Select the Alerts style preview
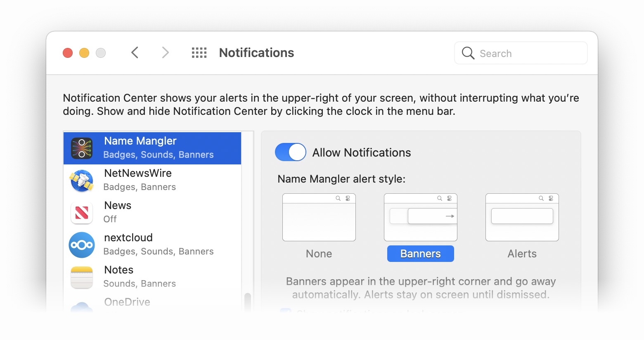 [x=522, y=217]
